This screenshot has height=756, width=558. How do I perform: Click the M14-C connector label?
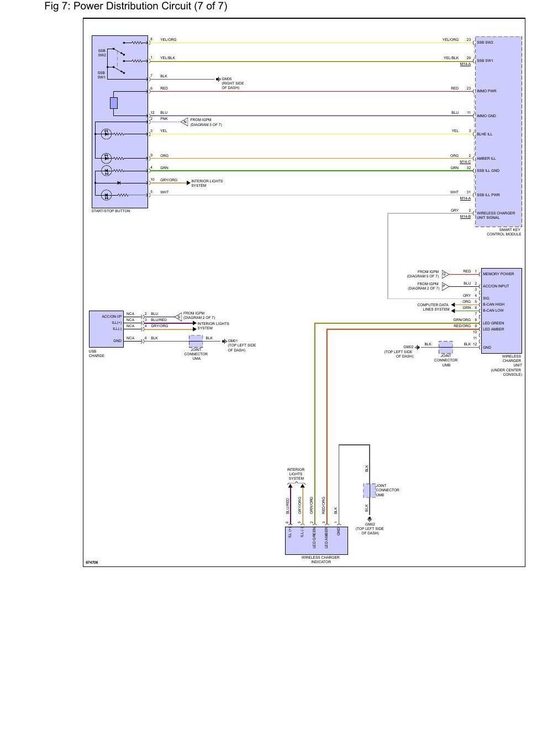465,162
